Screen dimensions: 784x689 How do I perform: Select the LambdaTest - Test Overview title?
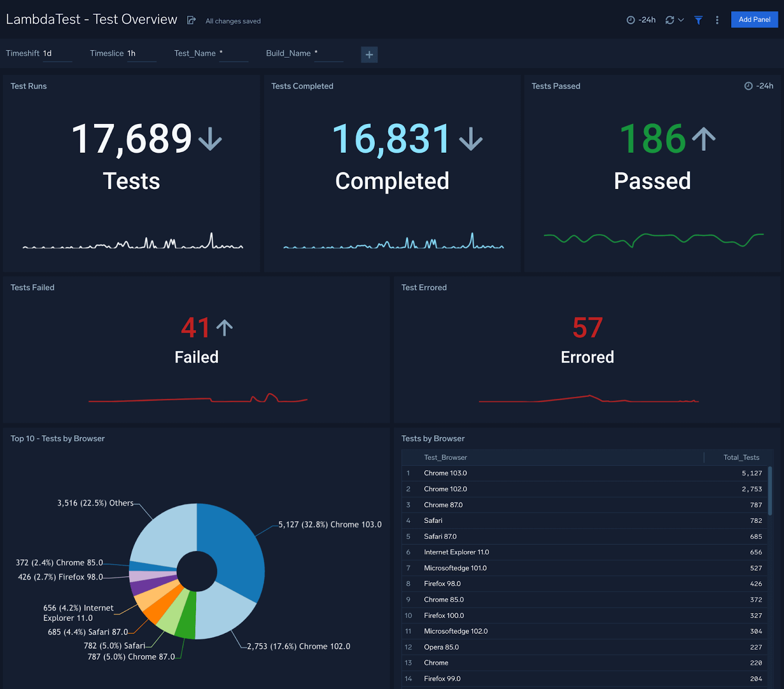pos(92,20)
